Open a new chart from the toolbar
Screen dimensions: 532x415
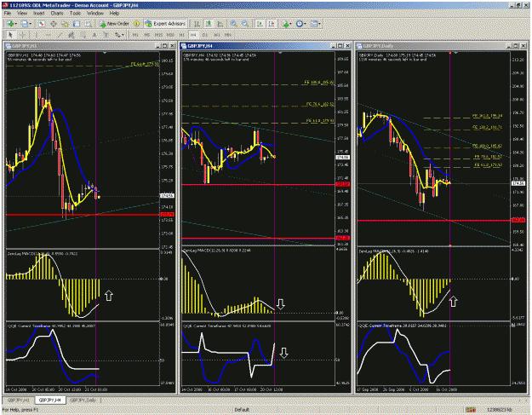(x=10, y=24)
